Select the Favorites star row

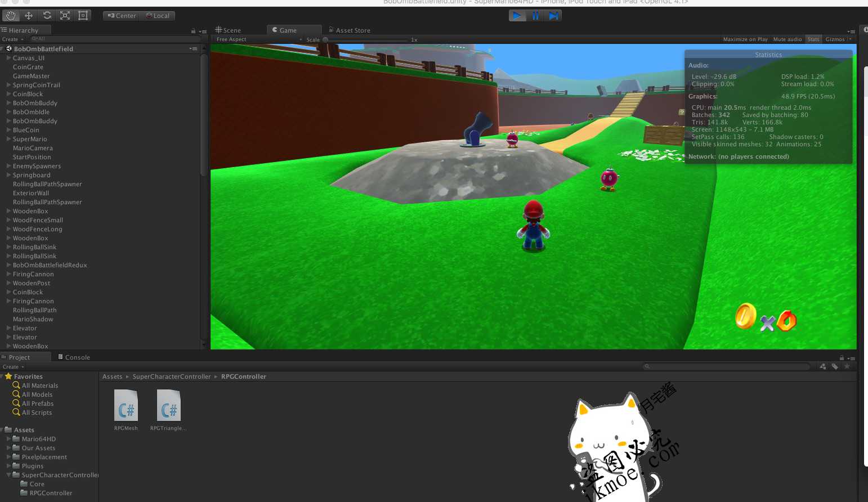[x=24, y=376]
